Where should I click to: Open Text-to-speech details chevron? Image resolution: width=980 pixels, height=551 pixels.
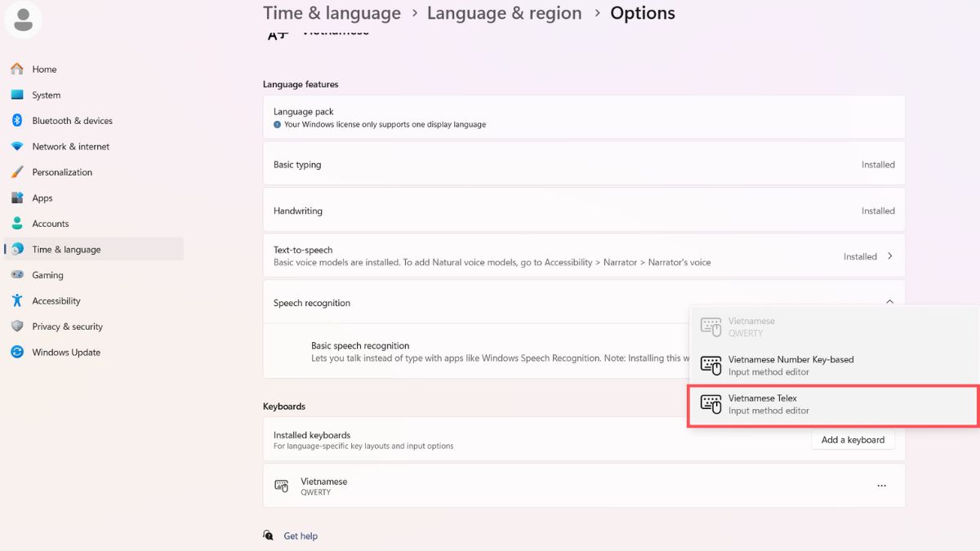(x=889, y=256)
